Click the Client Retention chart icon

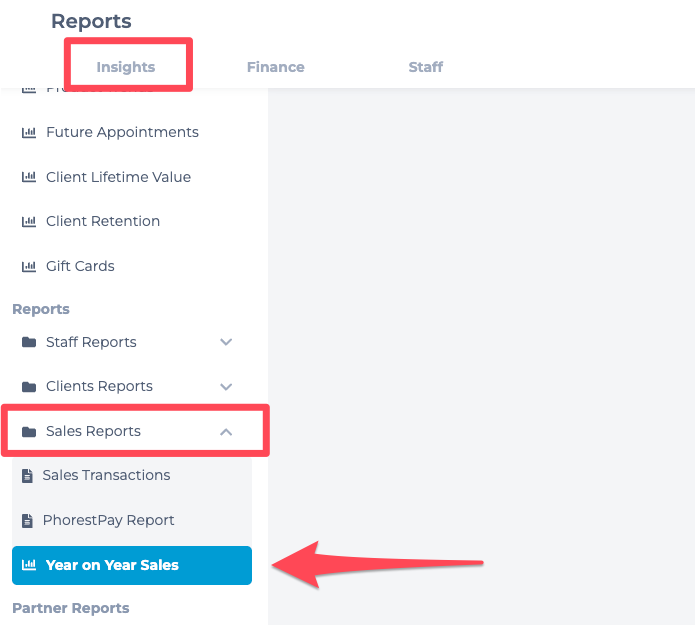tap(29, 221)
